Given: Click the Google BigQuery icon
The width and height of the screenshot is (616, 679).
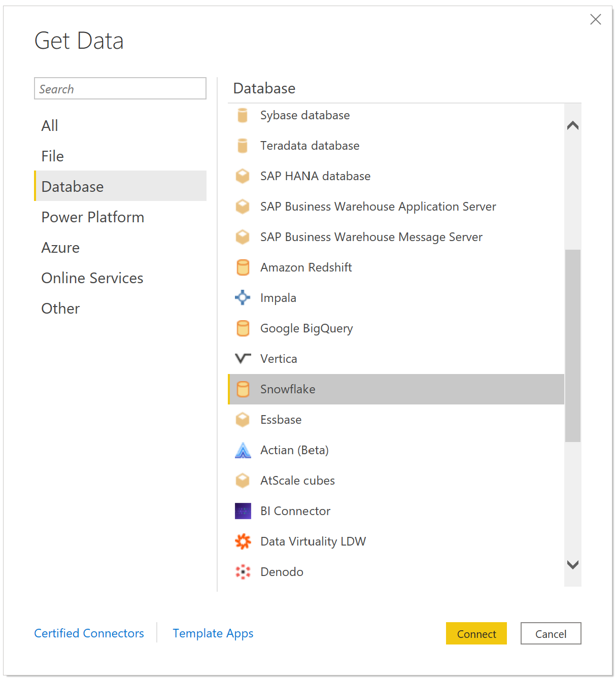Looking at the screenshot, I should click(243, 328).
